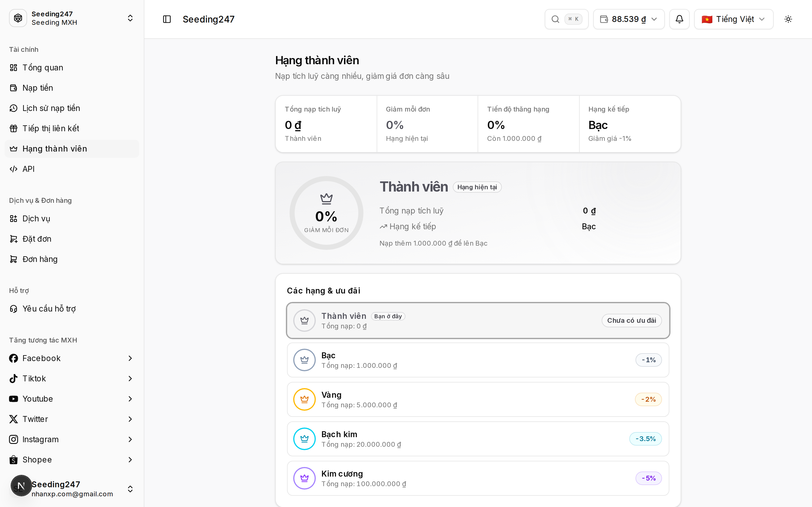Select the Kim cương tier row
The image size is (812, 507).
[x=478, y=479]
